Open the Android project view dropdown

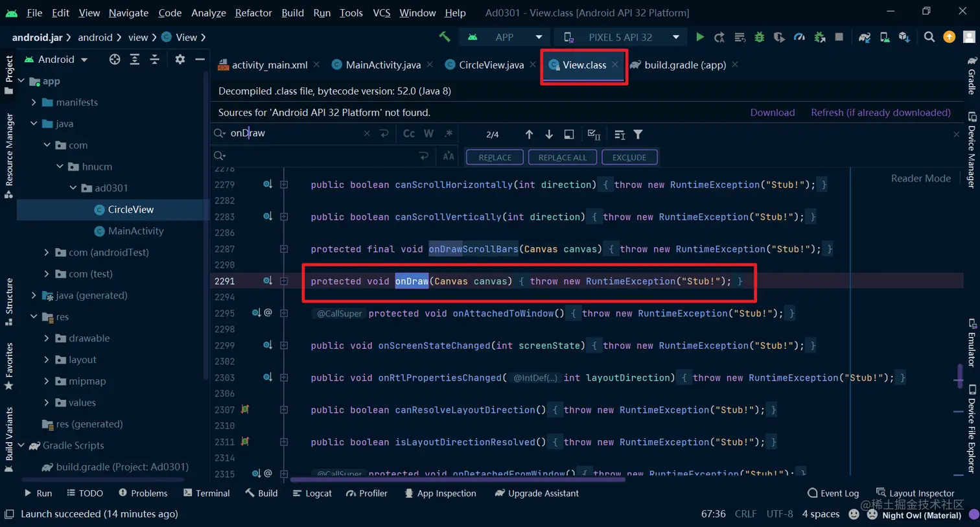click(x=56, y=59)
